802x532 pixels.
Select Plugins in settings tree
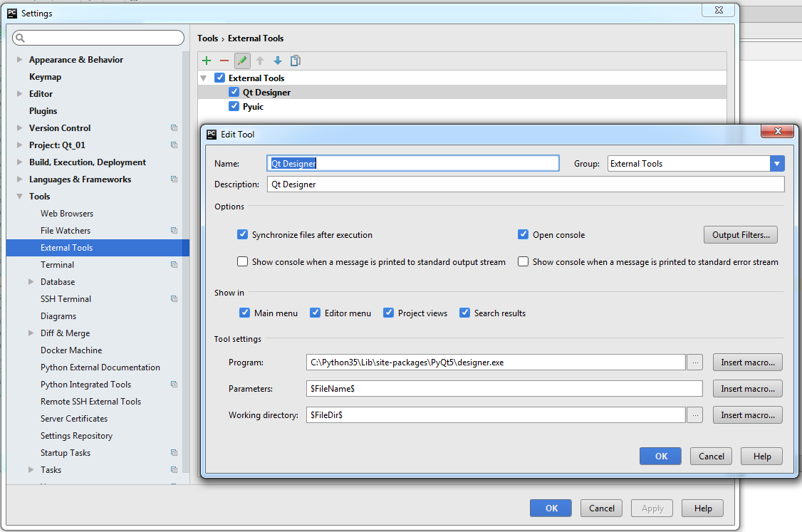pyautogui.click(x=43, y=111)
